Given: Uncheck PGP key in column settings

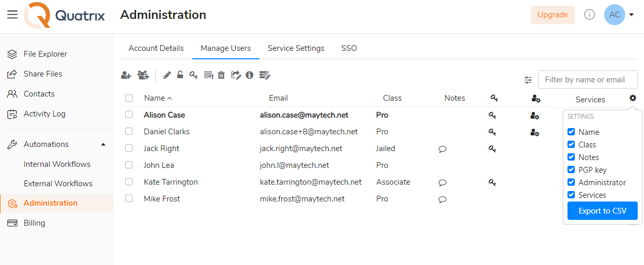Looking at the screenshot, I should [x=571, y=169].
